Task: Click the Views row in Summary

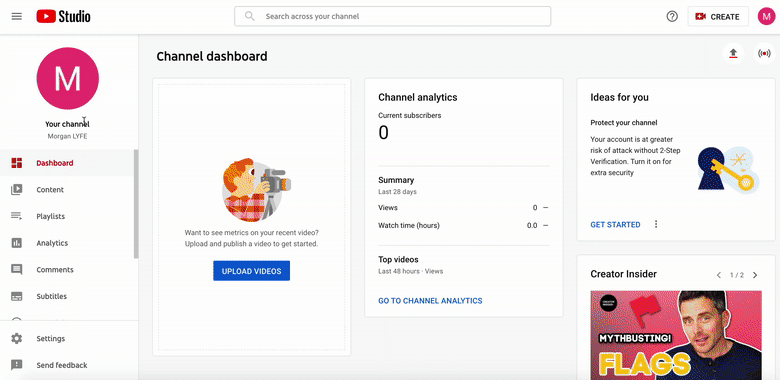Action: point(463,208)
